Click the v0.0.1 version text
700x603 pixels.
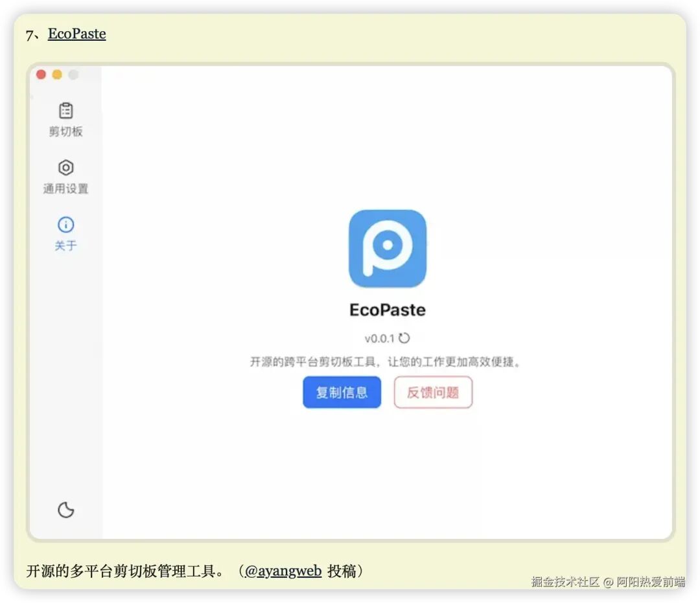(379, 339)
